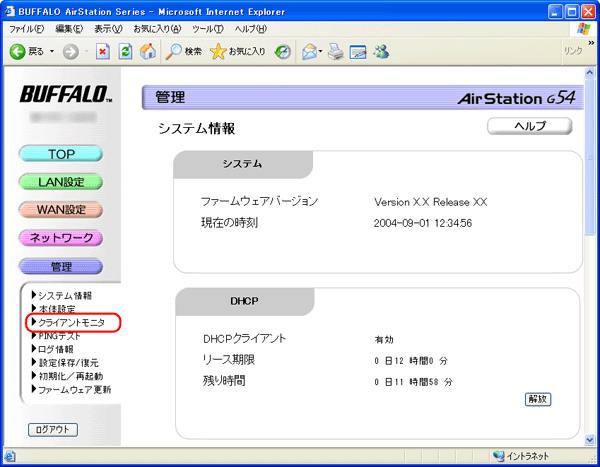Click the scrollbar up arrow
600x467 pixels.
590,72
